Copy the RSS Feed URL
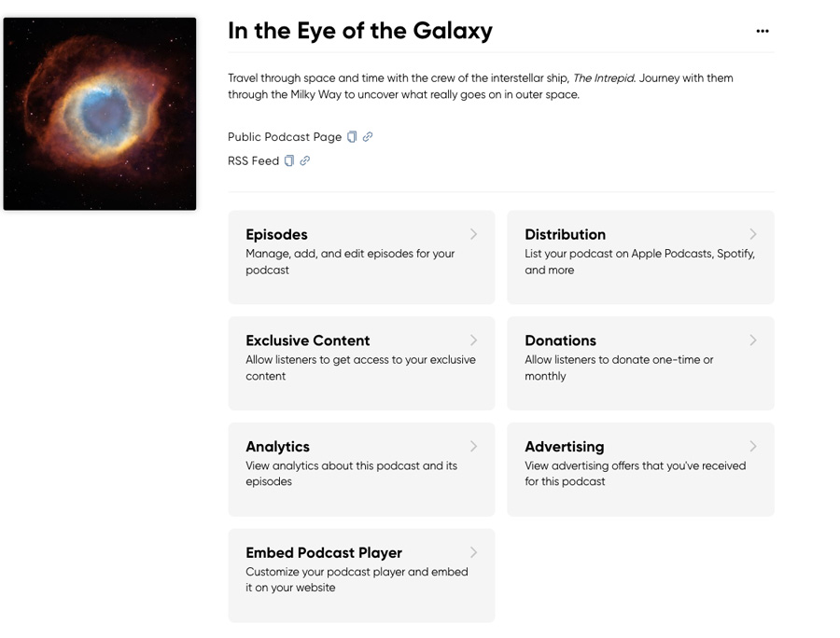 (289, 160)
